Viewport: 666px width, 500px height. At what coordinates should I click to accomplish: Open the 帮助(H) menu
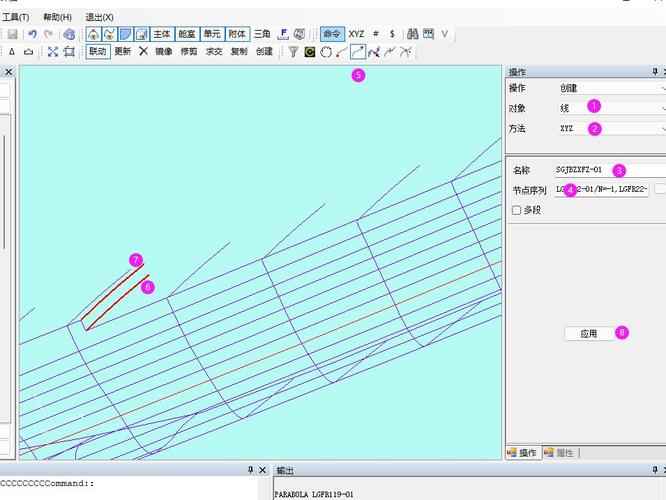coord(57,18)
